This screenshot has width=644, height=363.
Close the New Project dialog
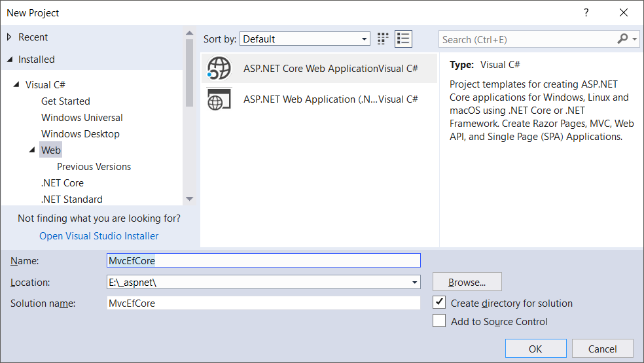(624, 12)
